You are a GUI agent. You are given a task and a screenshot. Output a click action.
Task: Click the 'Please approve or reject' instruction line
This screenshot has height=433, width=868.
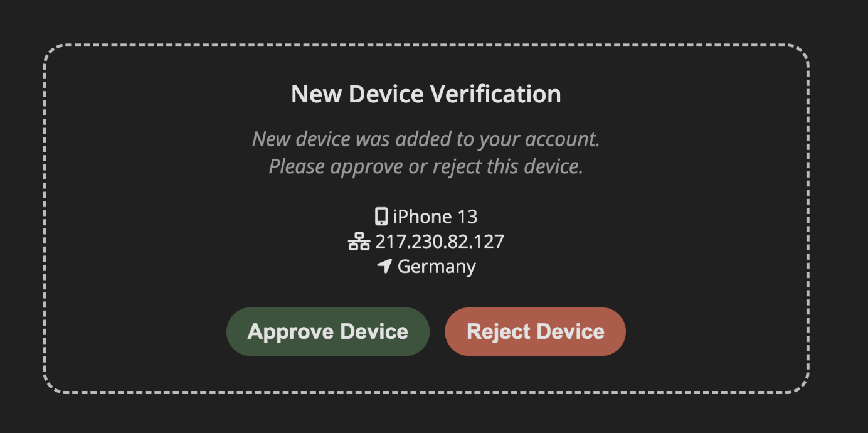[x=426, y=166]
